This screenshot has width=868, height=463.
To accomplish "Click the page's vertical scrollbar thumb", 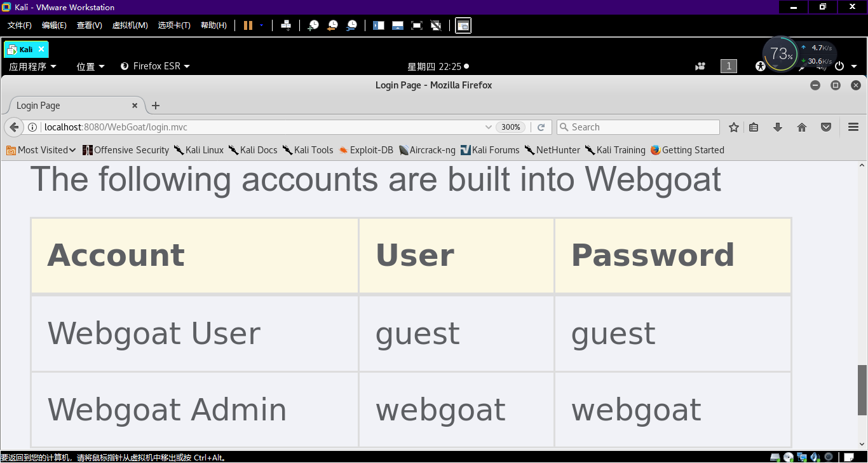I will tap(862, 390).
